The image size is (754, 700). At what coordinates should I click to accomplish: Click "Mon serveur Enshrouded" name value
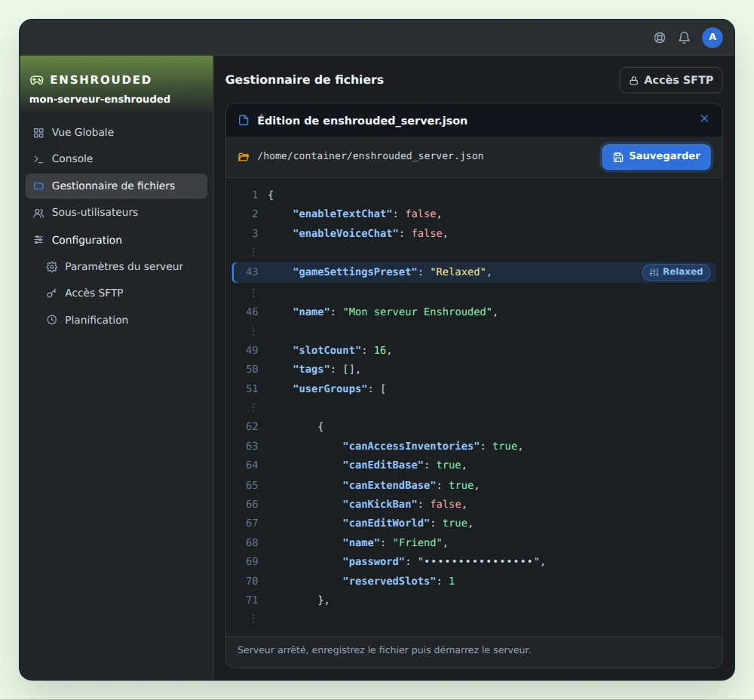click(x=417, y=312)
